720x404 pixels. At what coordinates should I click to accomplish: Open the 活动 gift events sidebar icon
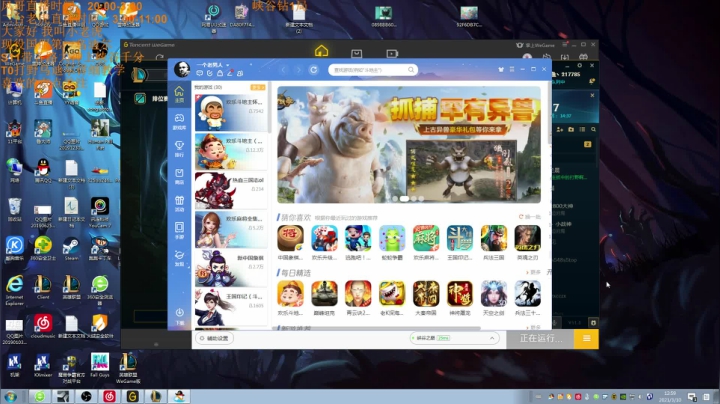coord(179,203)
